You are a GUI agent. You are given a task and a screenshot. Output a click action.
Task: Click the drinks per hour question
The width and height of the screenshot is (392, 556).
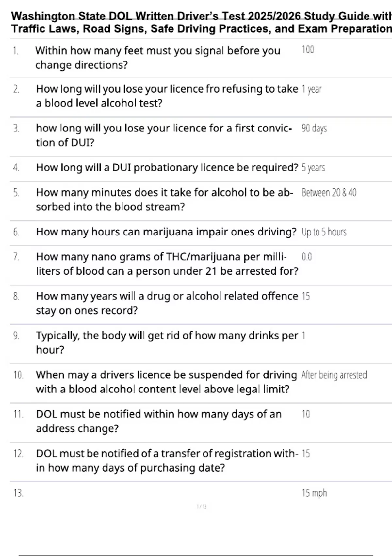click(x=167, y=342)
